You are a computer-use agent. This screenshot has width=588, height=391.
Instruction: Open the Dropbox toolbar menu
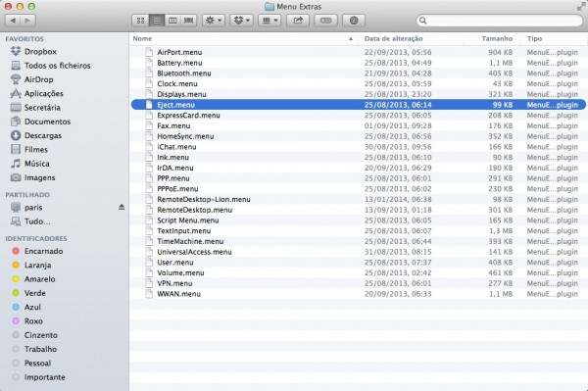242,21
